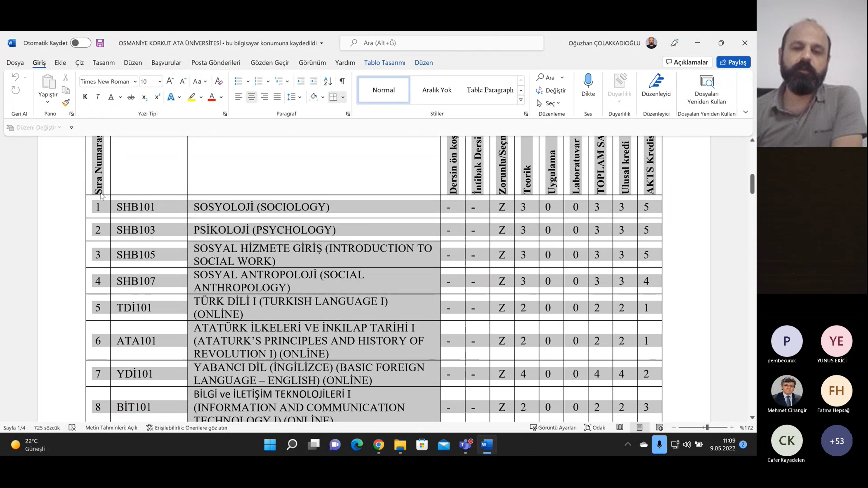Click the Format Painter brush icon
The width and height of the screenshot is (868, 488).
(x=66, y=103)
